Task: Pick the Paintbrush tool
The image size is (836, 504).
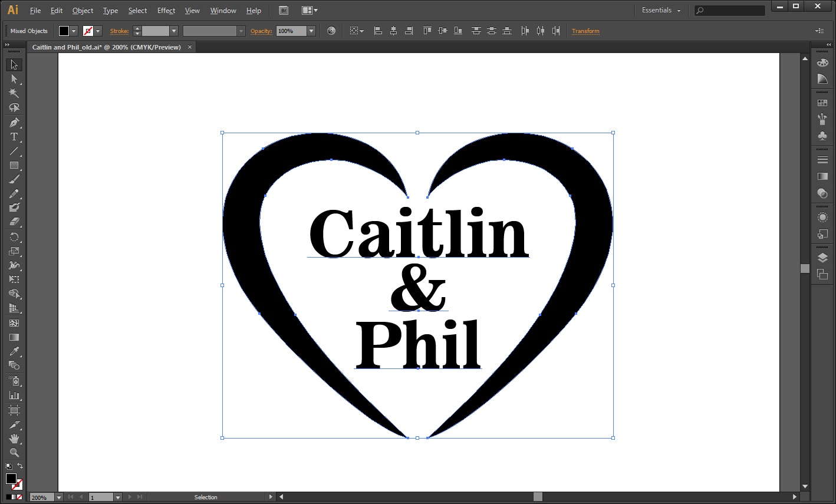Action: 14,180
